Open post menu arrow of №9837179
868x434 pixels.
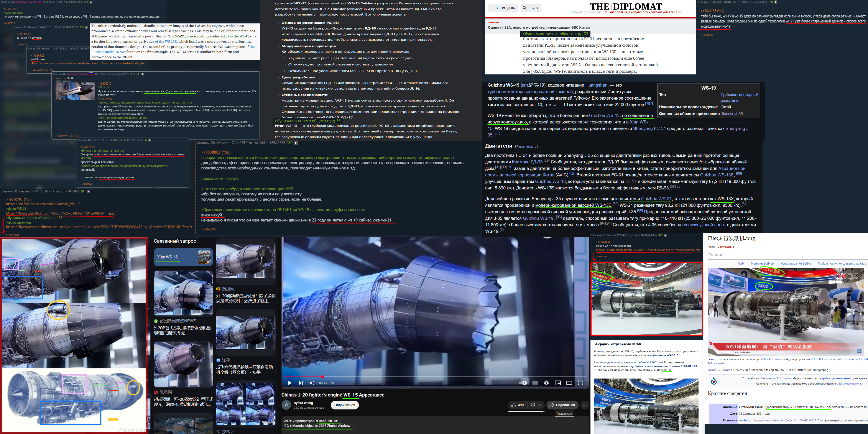[x=143, y=74]
